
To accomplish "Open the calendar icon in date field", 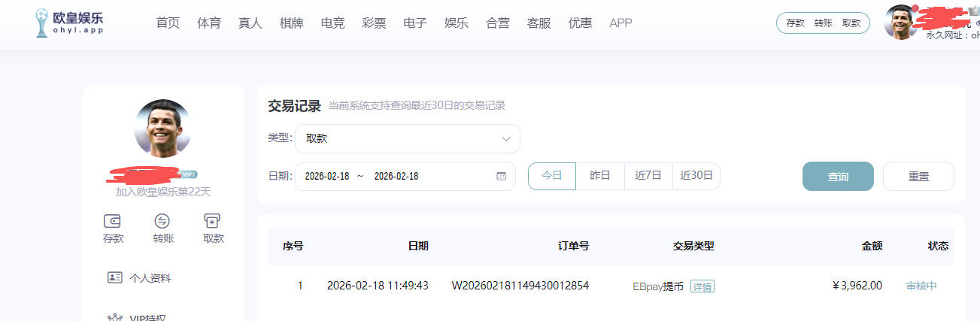I will click(502, 177).
